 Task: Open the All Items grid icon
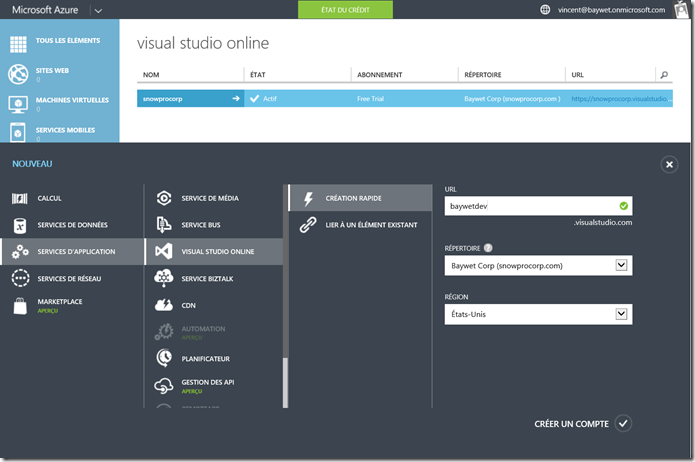pos(18,44)
